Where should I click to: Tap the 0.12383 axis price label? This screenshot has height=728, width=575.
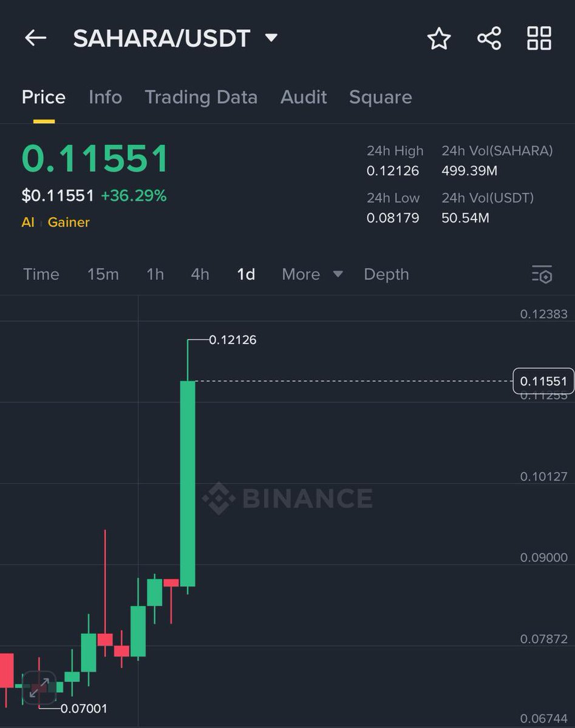tap(544, 314)
